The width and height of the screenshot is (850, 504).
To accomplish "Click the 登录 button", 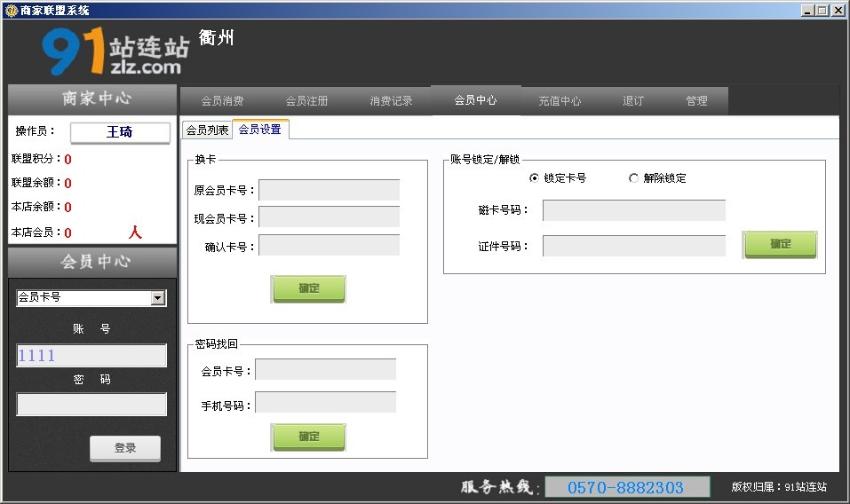I will (x=125, y=448).
